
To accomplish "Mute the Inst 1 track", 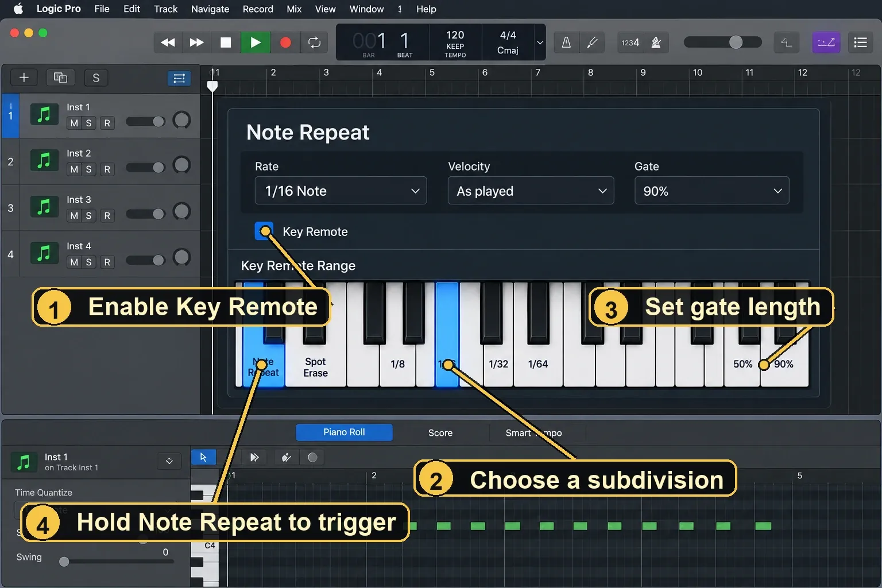I will [74, 123].
